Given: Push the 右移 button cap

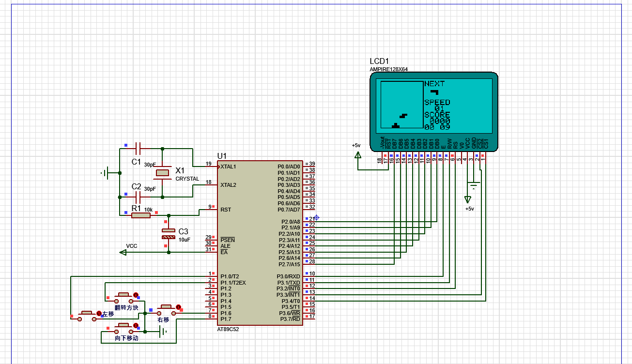Looking at the screenshot, I should 166,307.
